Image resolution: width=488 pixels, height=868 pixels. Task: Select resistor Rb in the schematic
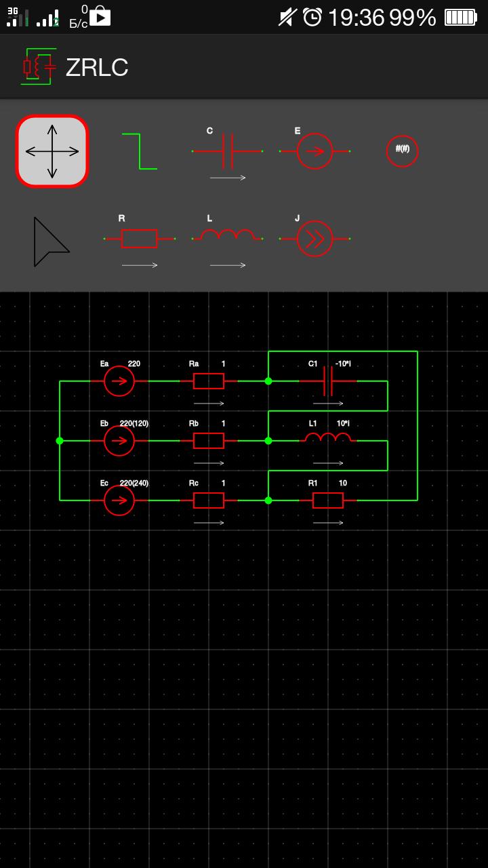pos(209,441)
